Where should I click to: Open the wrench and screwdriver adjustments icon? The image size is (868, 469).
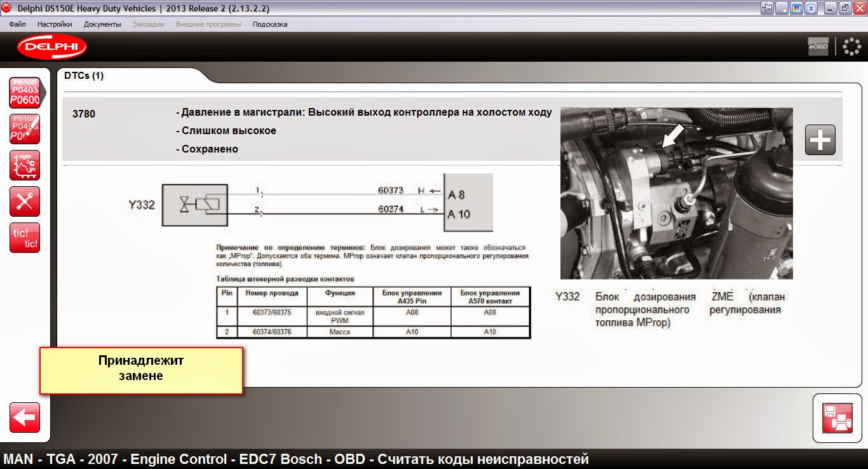click(x=25, y=201)
